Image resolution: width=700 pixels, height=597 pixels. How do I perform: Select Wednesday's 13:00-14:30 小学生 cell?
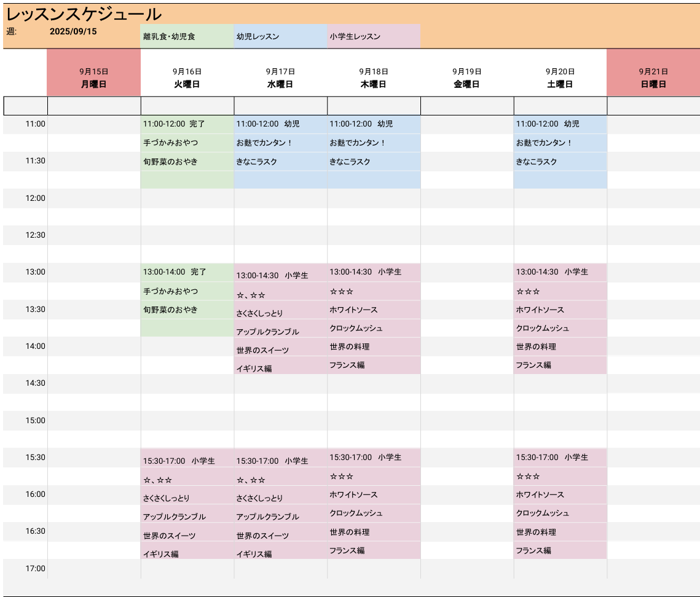tap(280, 272)
